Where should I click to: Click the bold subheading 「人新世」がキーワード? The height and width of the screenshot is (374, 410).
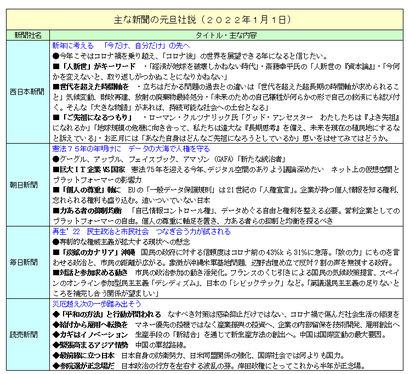point(98,67)
